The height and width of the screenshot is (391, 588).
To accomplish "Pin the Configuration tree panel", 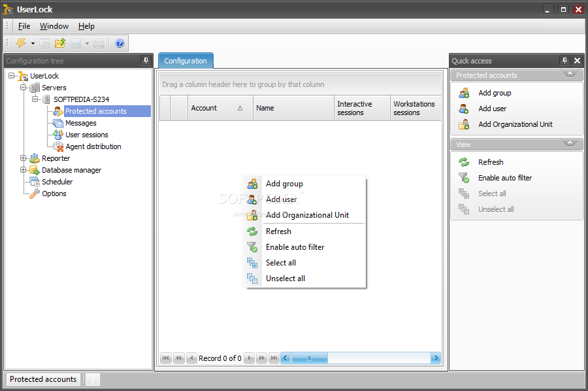I will tap(146, 60).
